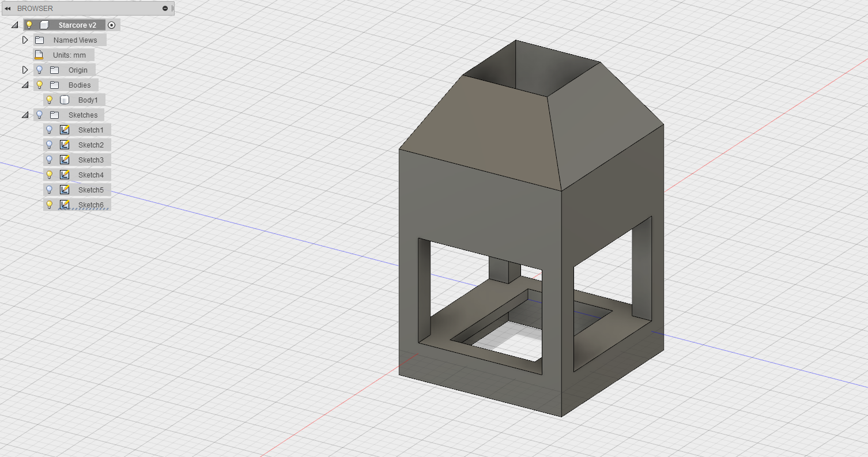The image size is (868, 457).
Task: Click the Units document icon
Action: pyautogui.click(x=39, y=55)
